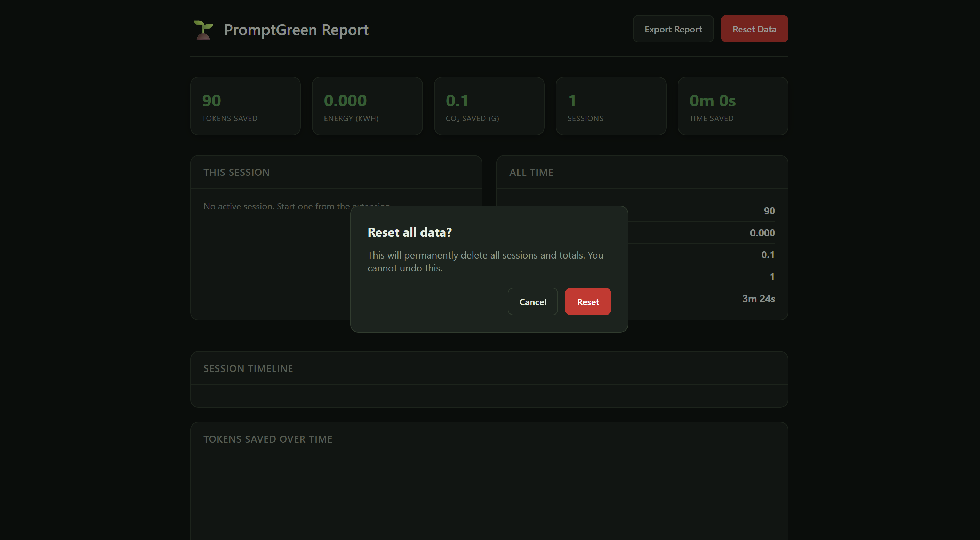Select the Energy (kWh) stat card
This screenshot has height=540, width=980.
click(x=367, y=106)
